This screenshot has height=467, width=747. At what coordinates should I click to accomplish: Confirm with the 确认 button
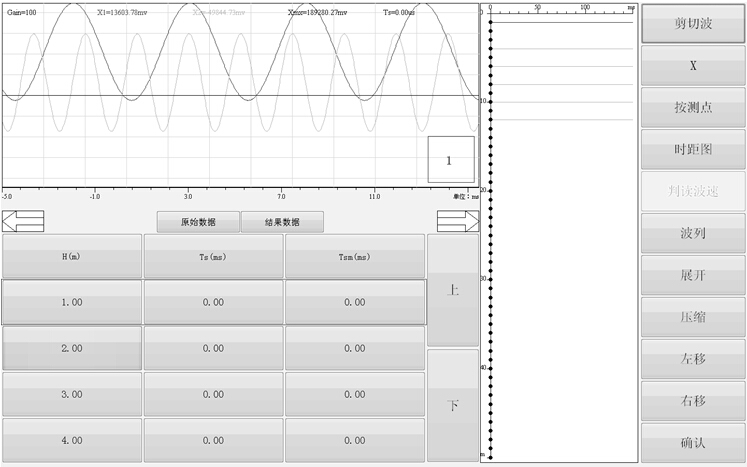point(692,442)
